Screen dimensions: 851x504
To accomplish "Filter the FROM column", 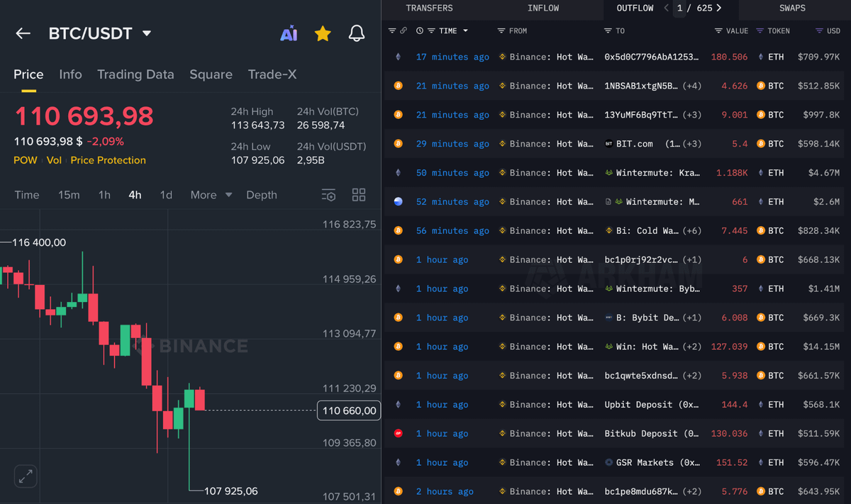I will coord(501,31).
